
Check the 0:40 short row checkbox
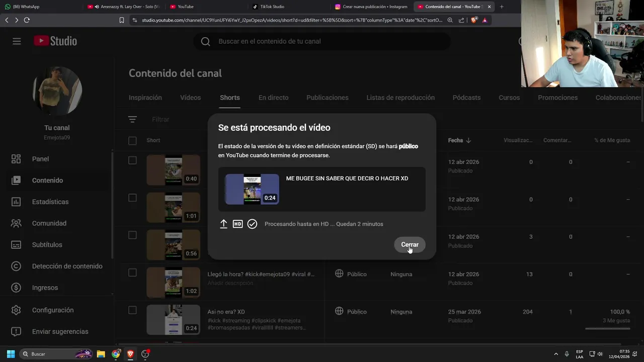tap(132, 160)
